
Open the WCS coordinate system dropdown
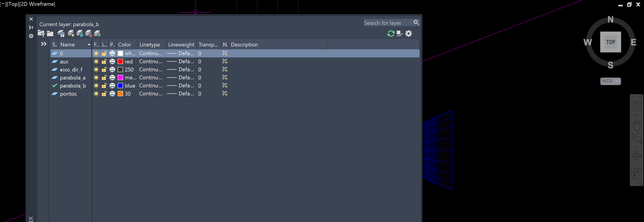(610, 81)
